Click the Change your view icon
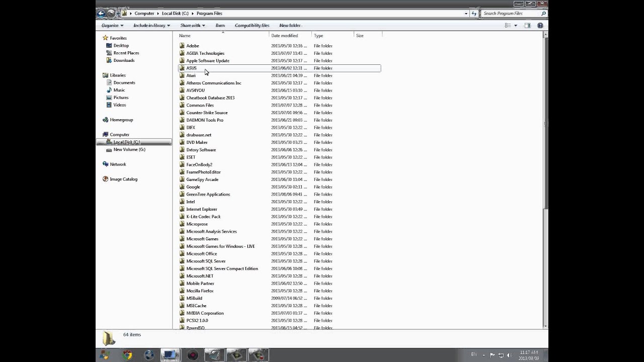This screenshot has width=644, height=362. [508, 25]
